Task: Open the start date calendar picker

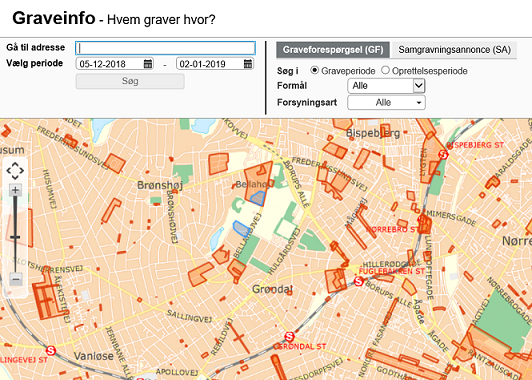Action: tap(148, 64)
